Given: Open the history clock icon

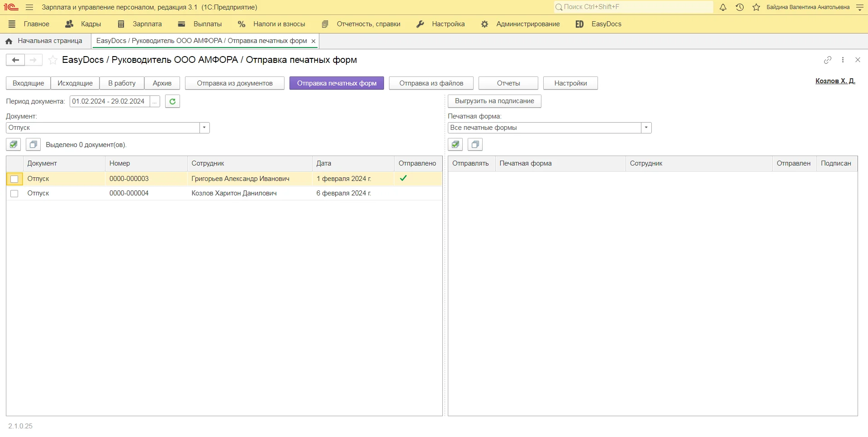Looking at the screenshot, I should coord(740,7).
